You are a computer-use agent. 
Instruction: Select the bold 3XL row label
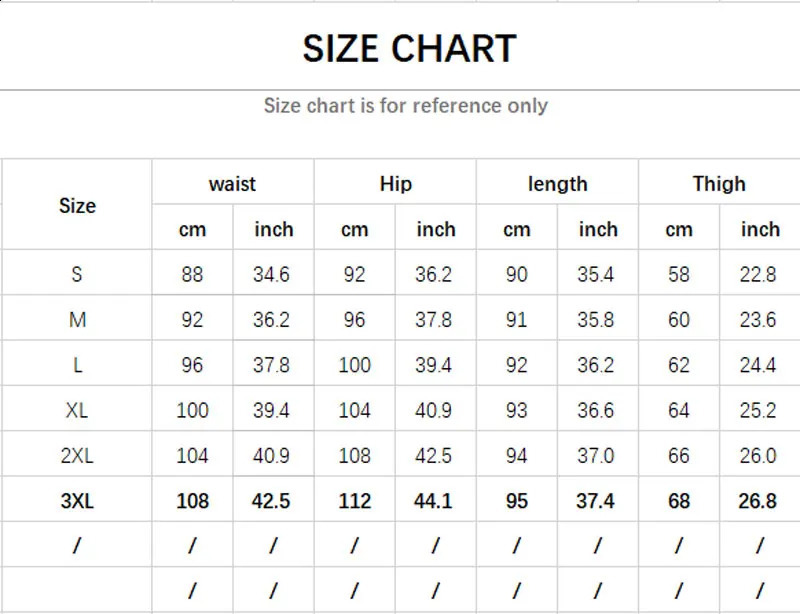click(x=77, y=501)
